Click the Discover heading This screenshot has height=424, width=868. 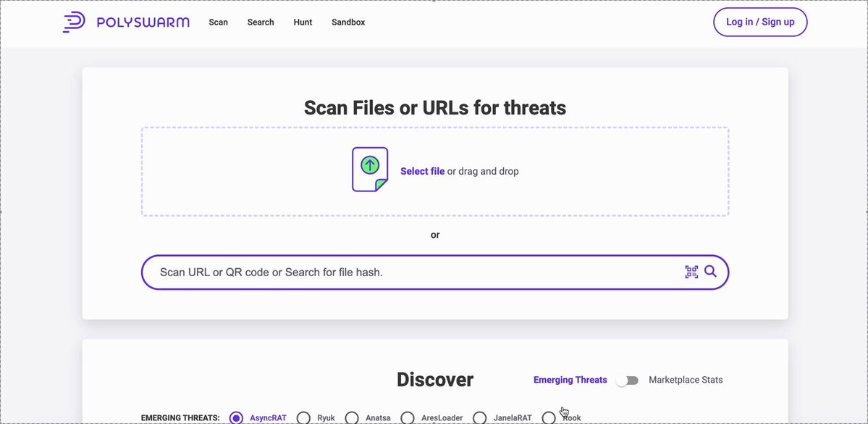pos(435,380)
